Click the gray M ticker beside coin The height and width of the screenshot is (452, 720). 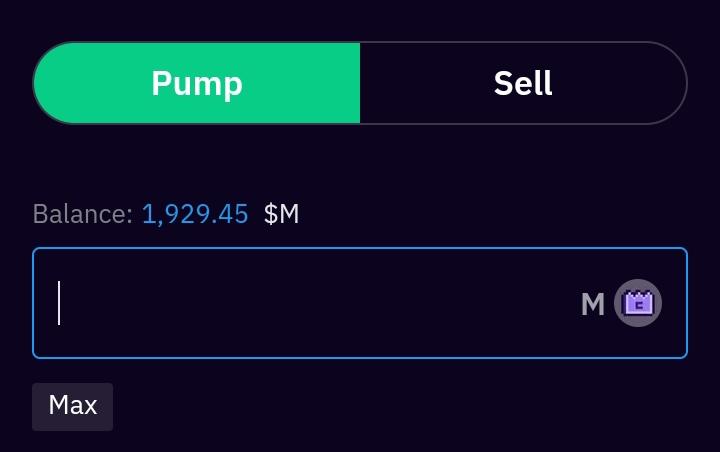(593, 304)
